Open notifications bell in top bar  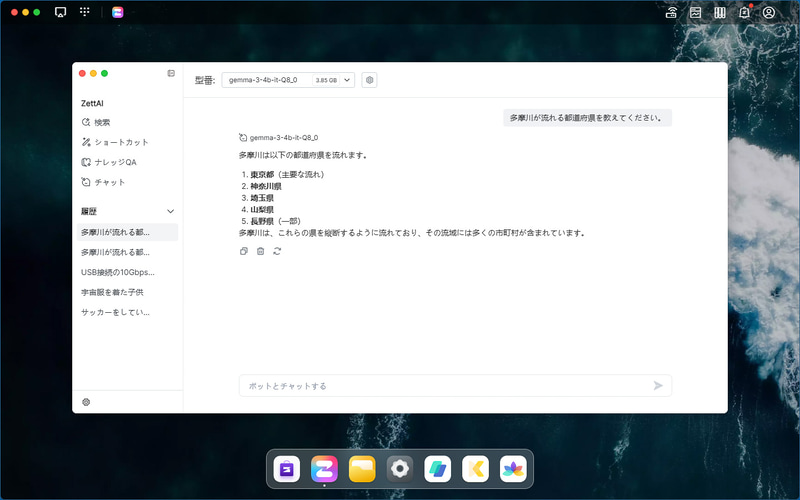744,12
